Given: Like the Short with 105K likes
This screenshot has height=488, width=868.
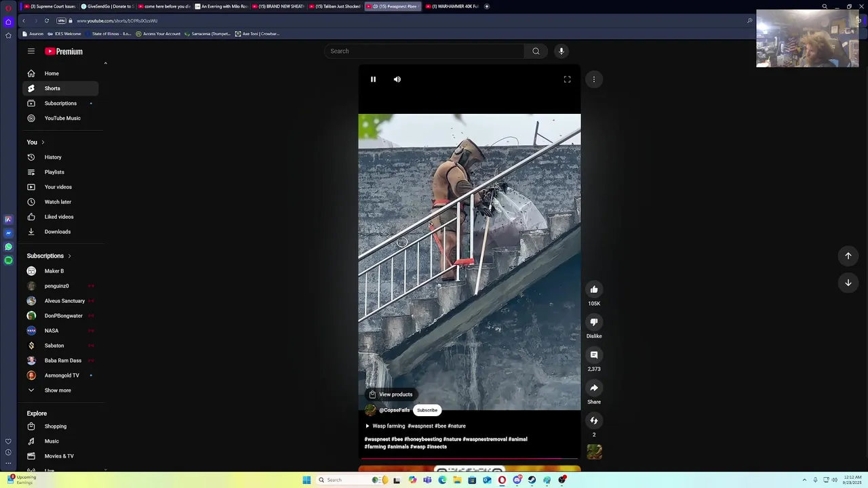Looking at the screenshot, I should point(594,289).
